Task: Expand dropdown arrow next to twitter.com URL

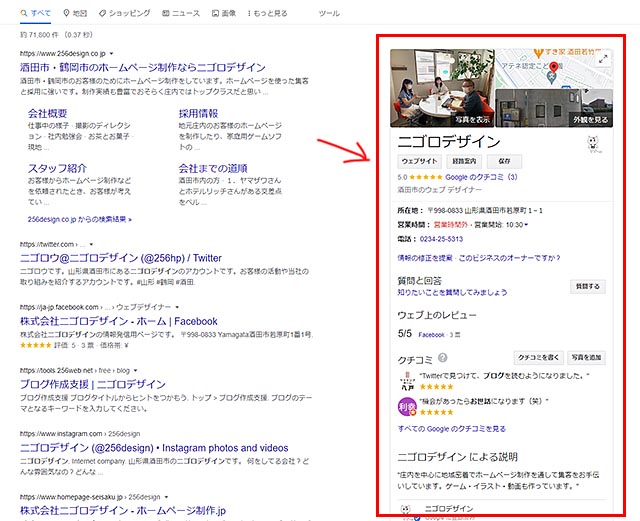Action: pyautogui.click(x=91, y=244)
